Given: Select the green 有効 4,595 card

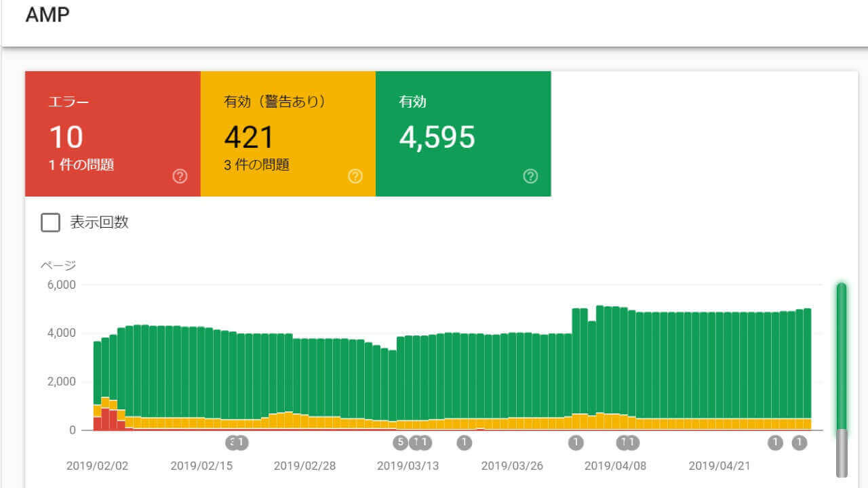Looking at the screenshot, I should [463, 134].
